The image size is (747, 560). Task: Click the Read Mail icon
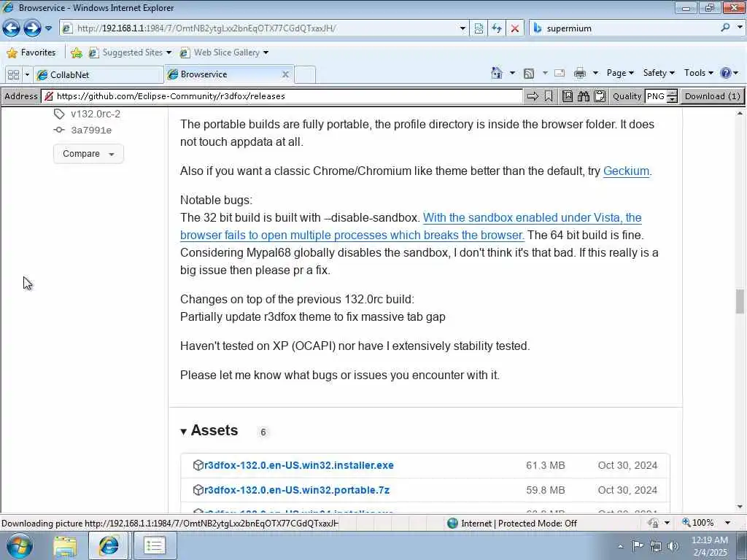pos(560,73)
